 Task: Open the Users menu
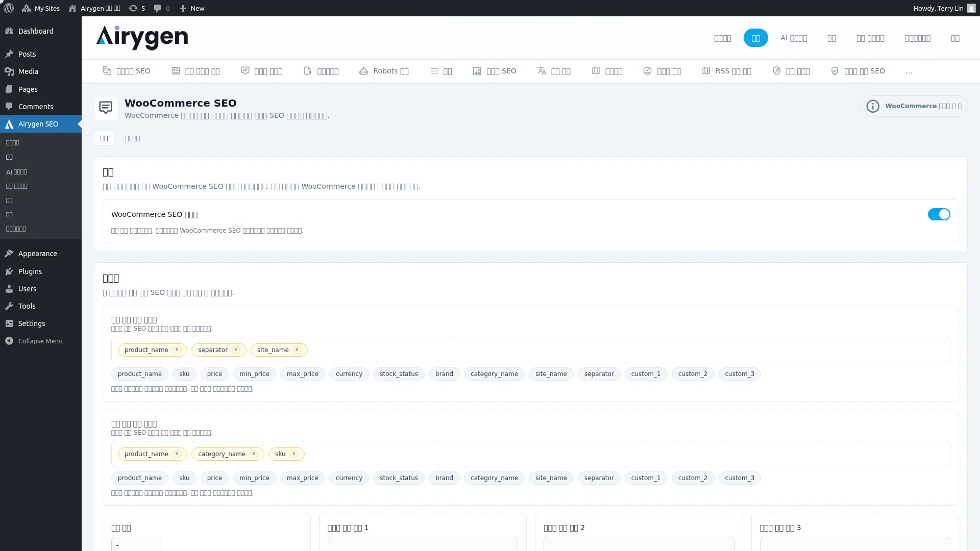click(x=41, y=289)
